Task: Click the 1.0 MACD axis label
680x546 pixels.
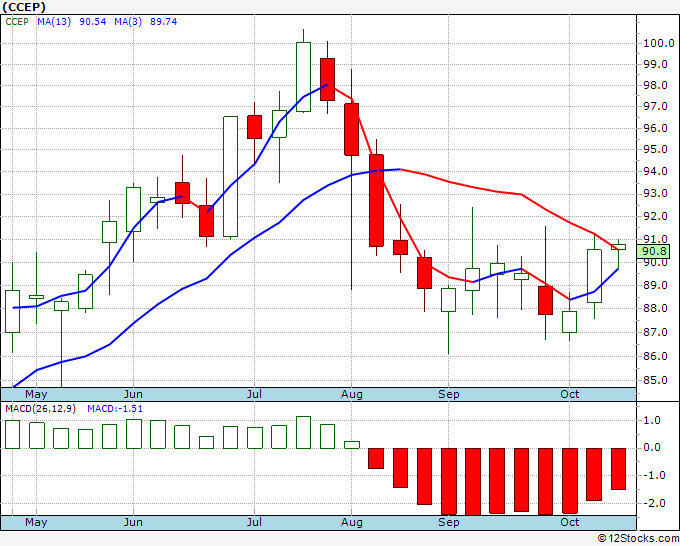Action: click(652, 420)
